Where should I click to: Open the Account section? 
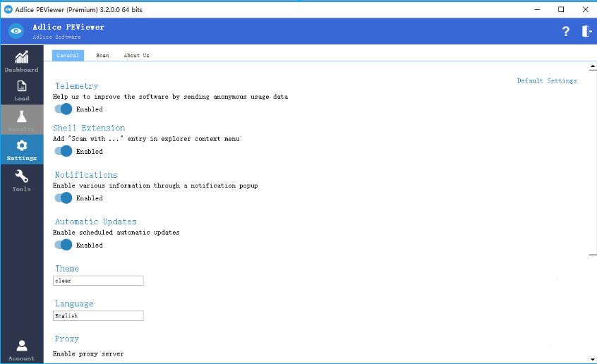(x=22, y=351)
